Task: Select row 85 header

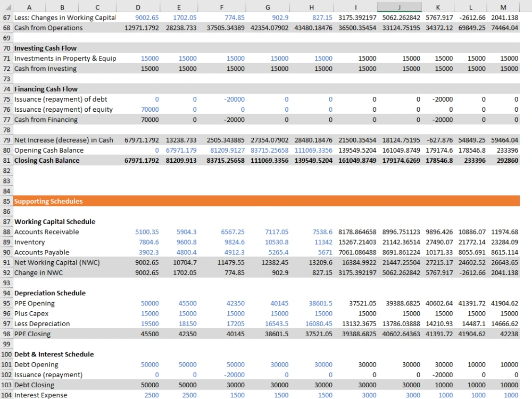Action: click(x=6, y=201)
